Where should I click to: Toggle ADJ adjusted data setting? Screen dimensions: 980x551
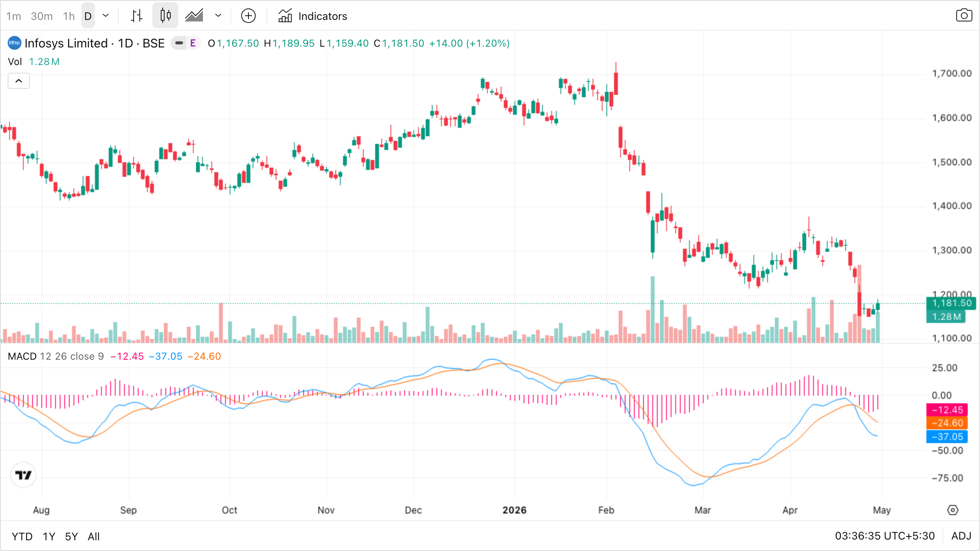tap(961, 536)
